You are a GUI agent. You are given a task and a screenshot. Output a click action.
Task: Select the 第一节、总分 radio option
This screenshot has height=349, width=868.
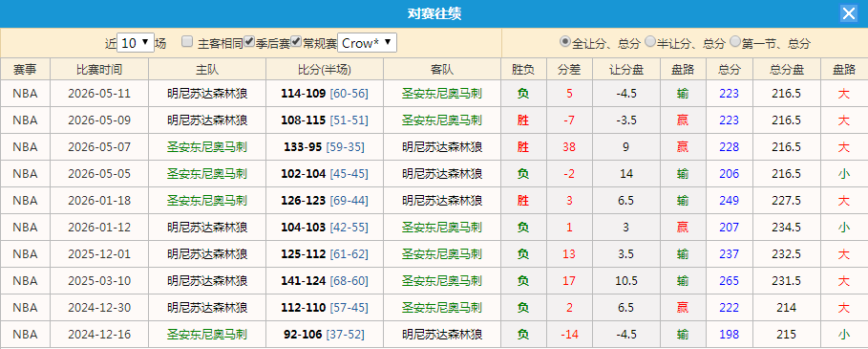735,41
